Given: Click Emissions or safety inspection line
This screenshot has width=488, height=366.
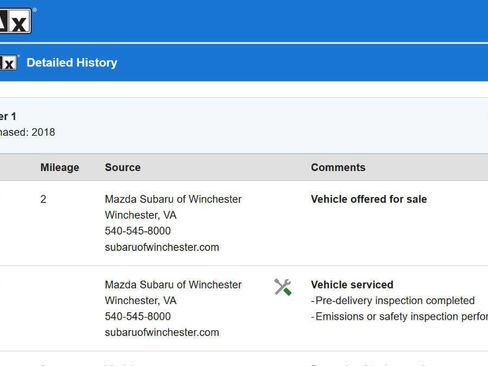Looking at the screenshot, I should 399,316.
